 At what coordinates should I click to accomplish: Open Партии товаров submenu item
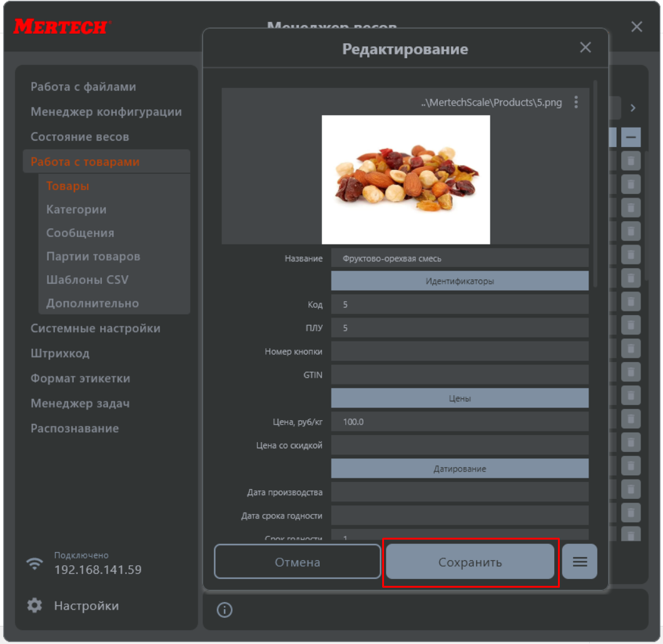(x=93, y=256)
